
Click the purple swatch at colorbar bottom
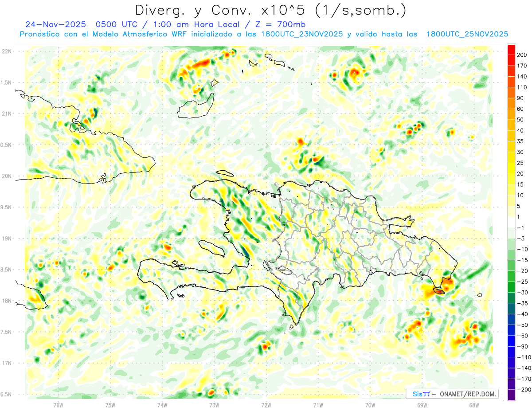[511, 395]
